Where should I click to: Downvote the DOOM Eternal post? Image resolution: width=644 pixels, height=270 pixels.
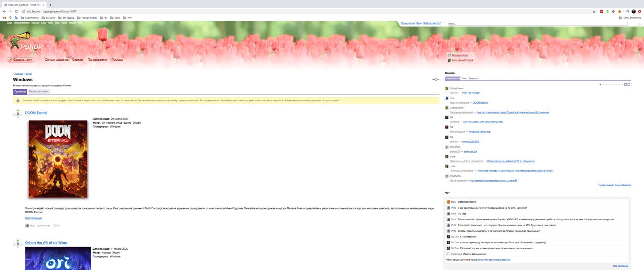coord(18,117)
